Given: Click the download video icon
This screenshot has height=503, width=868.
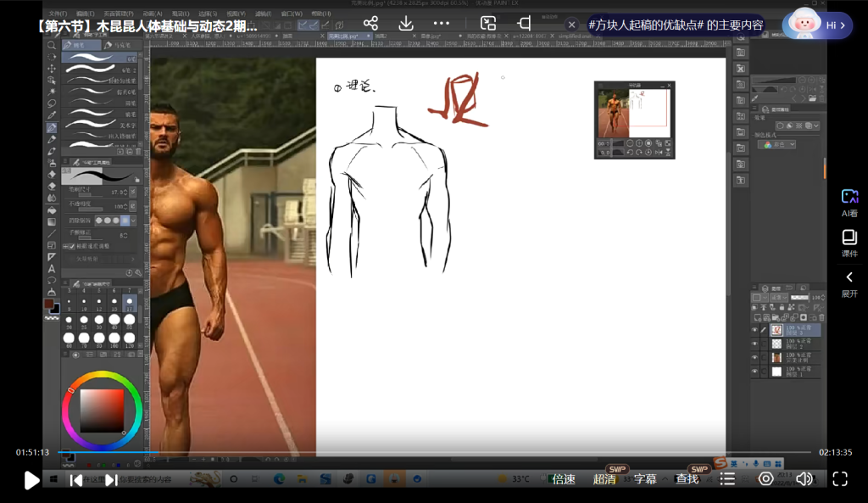Looking at the screenshot, I should (406, 24).
